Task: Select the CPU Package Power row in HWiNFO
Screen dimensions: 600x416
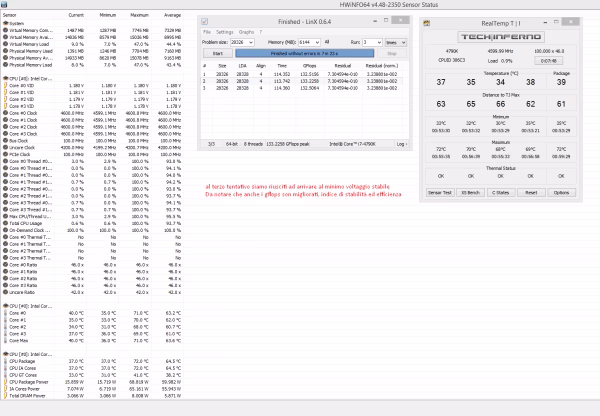Action: tap(92, 382)
